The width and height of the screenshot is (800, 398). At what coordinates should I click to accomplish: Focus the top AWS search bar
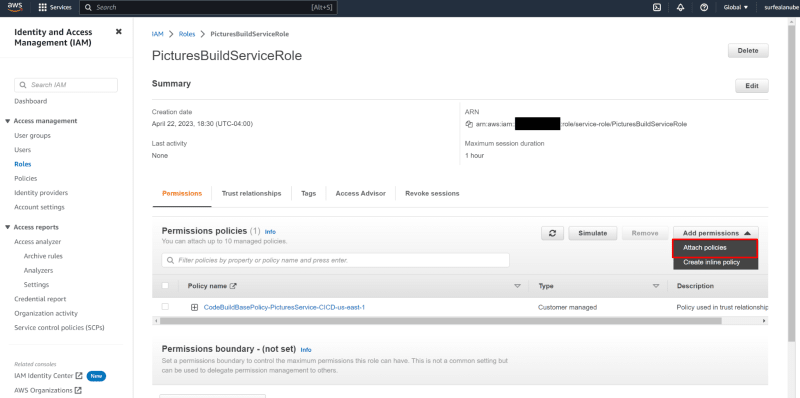pos(209,8)
